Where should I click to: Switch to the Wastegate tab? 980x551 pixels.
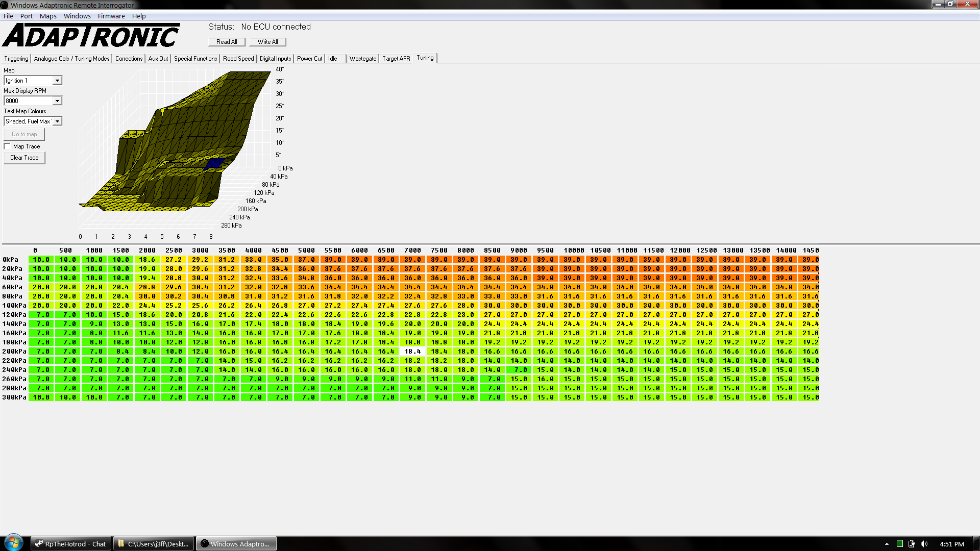[x=362, y=58]
